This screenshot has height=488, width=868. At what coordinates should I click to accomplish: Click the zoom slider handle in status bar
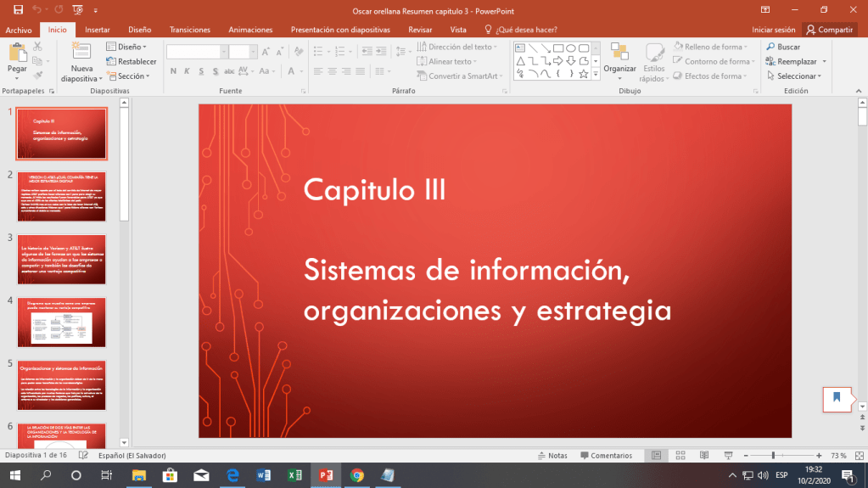[773, 456]
